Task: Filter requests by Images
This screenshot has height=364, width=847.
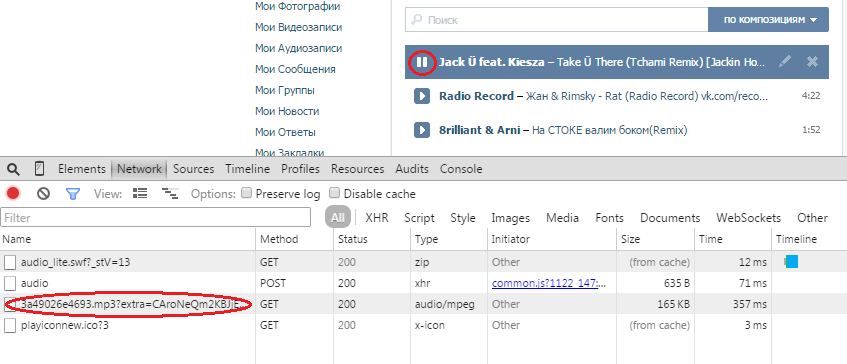Action: [510, 218]
